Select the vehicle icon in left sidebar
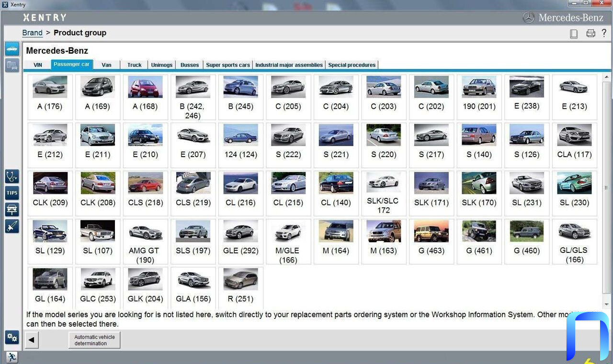Viewport: 613px width, 364px height. (12, 49)
